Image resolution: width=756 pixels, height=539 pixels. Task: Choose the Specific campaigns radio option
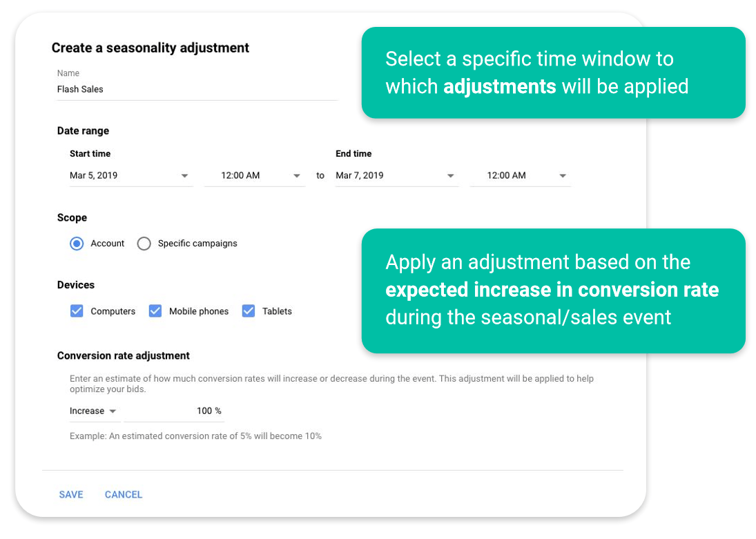[x=144, y=244]
